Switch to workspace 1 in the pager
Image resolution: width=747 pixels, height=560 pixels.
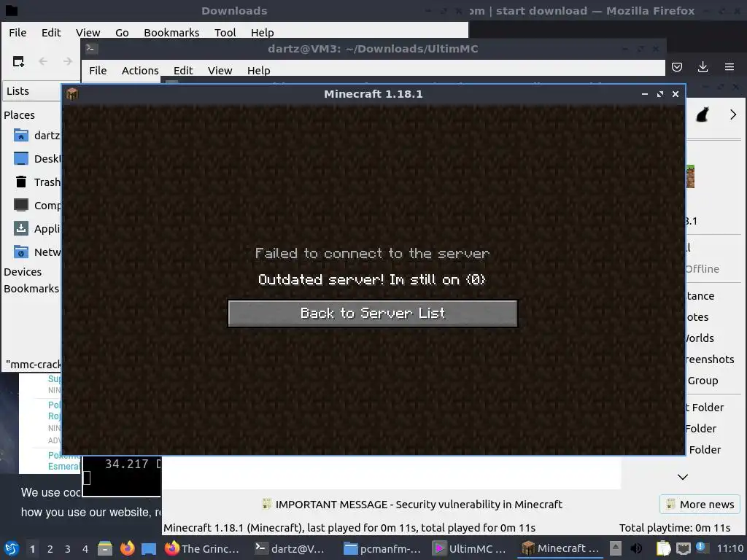coord(32,549)
